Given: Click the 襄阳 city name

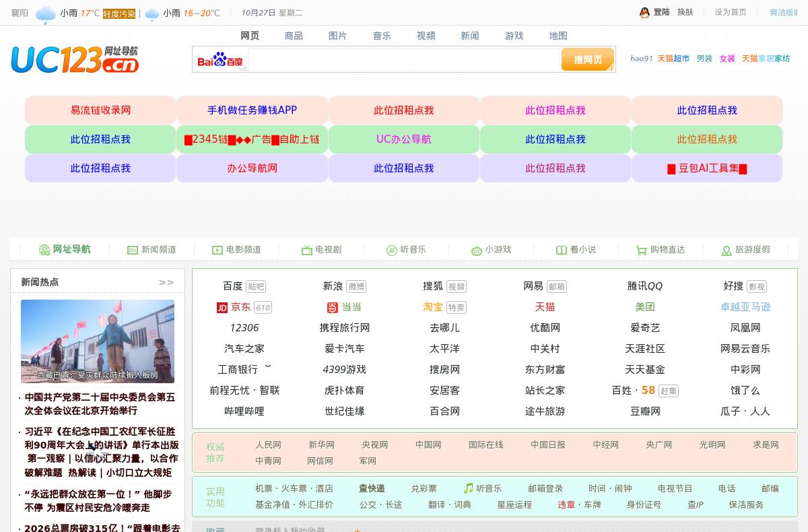Looking at the screenshot, I should [x=20, y=13].
